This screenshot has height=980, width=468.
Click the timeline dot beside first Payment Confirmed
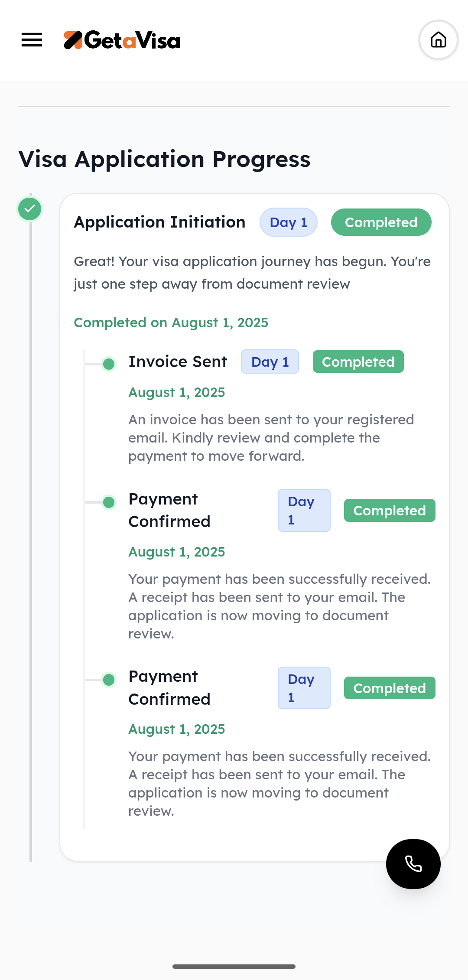coord(109,502)
